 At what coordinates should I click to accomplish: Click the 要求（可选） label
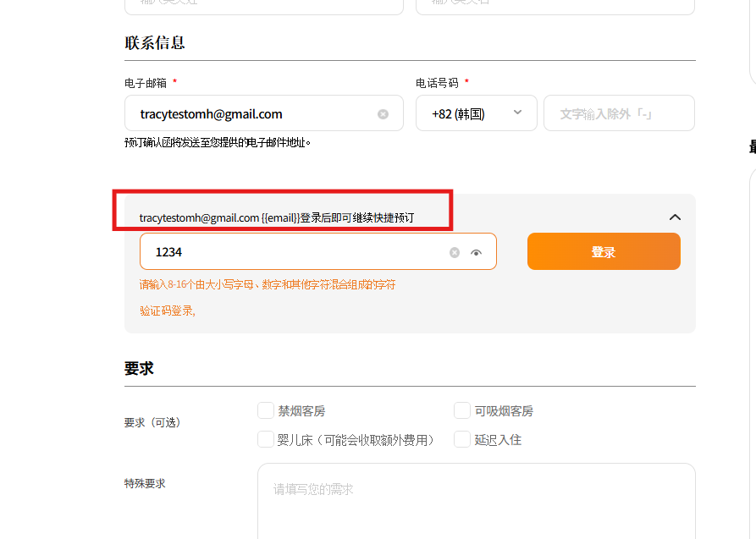[152, 423]
